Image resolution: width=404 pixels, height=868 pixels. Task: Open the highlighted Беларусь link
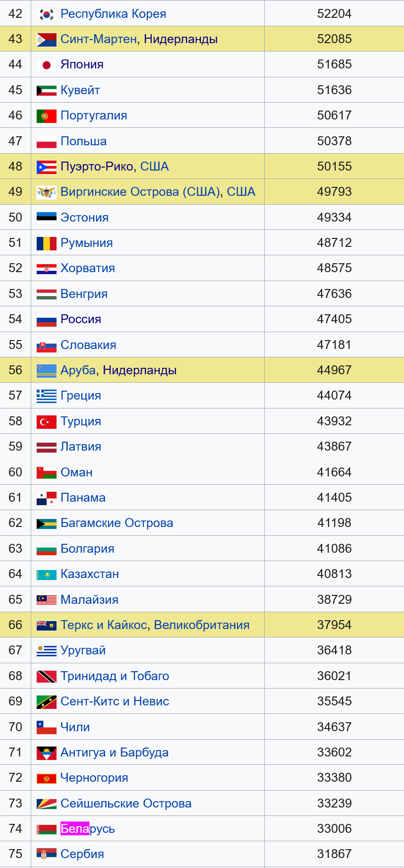pyautogui.click(x=88, y=829)
